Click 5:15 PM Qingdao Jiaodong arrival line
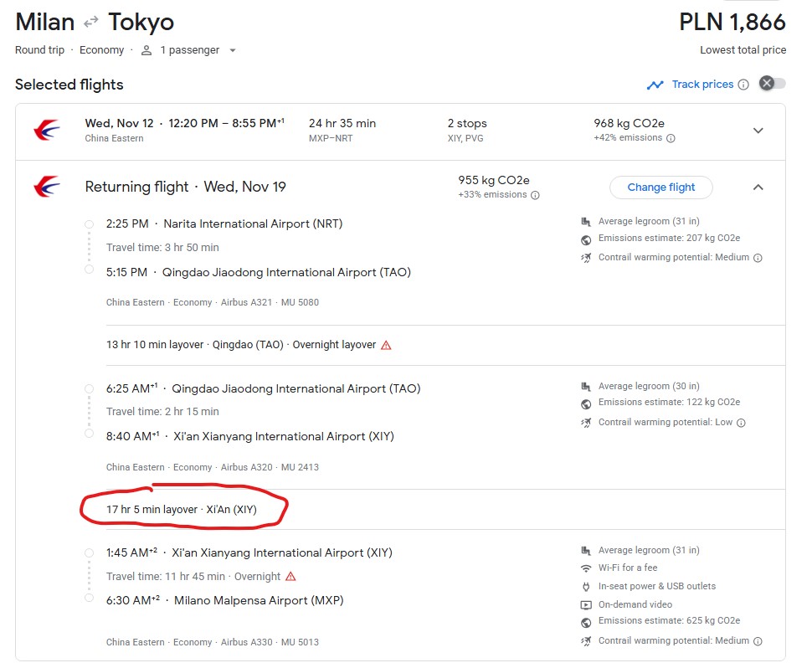 pos(259,272)
